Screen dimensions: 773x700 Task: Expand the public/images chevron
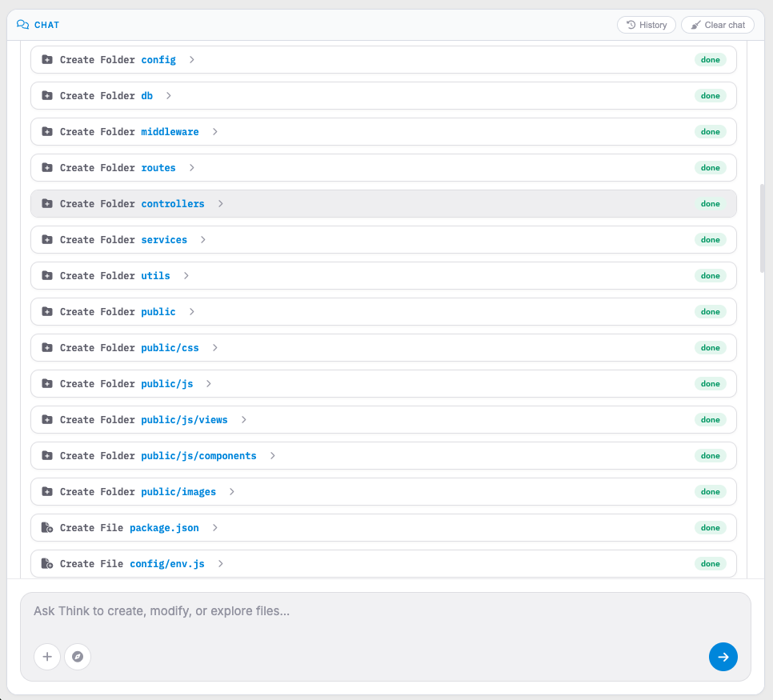point(232,491)
